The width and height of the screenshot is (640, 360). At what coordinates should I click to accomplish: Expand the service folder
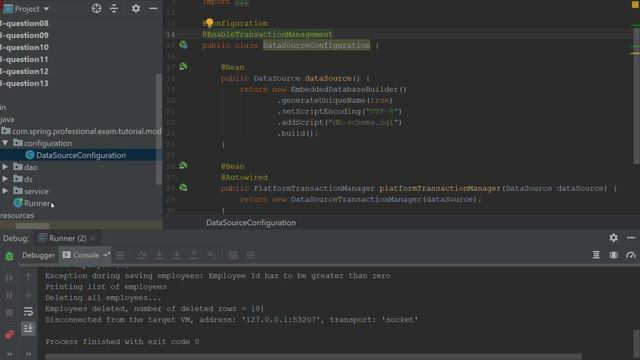(5, 191)
